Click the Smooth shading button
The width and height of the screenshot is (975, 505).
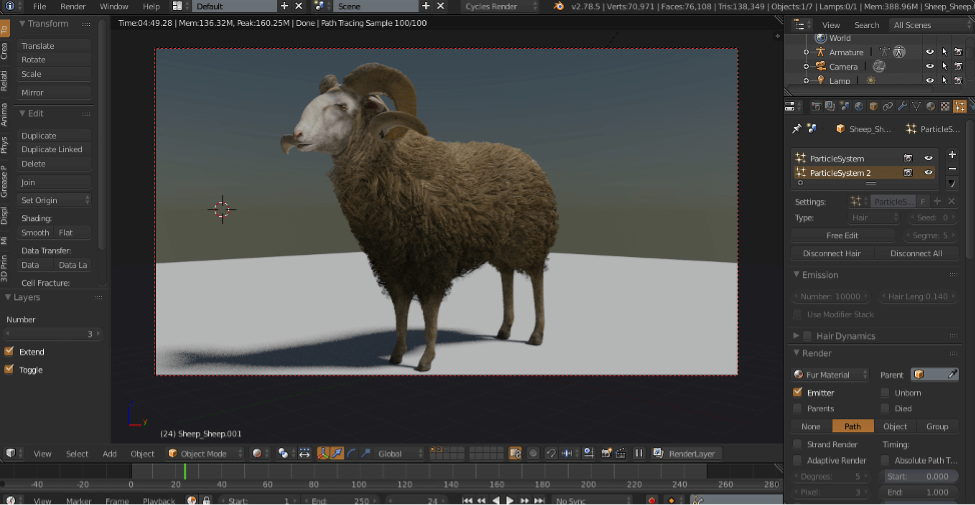click(35, 233)
